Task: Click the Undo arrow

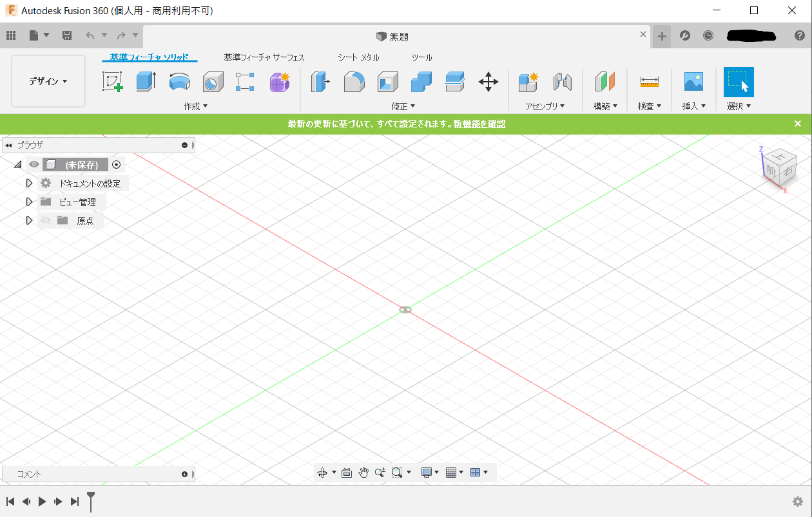Action: [x=90, y=35]
